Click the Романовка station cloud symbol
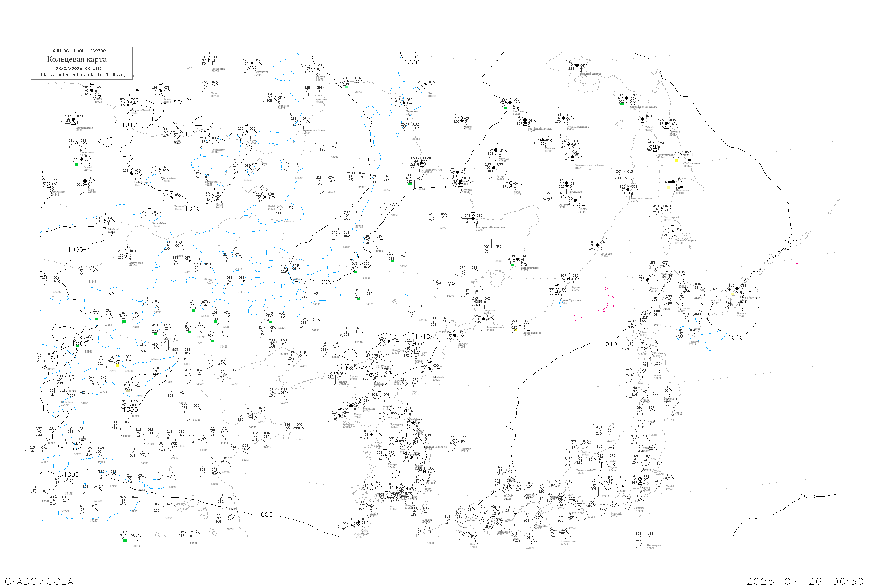This screenshot has width=882, height=588. click(x=209, y=60)
